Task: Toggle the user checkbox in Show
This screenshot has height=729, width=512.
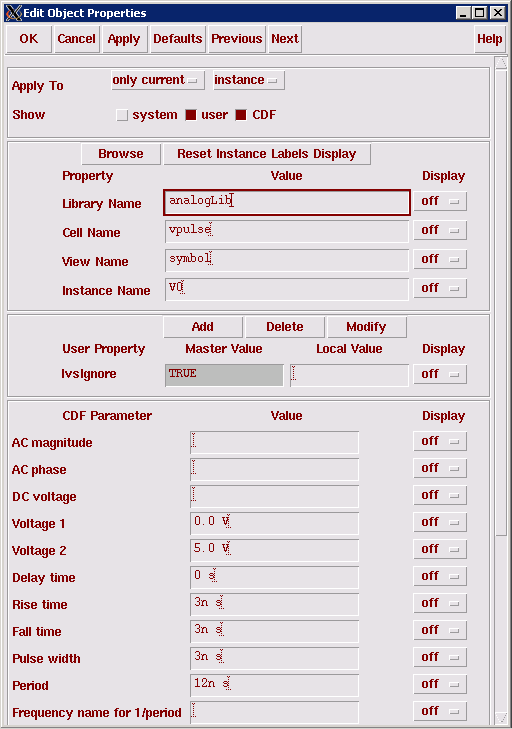Action: [x=191, y=115]
